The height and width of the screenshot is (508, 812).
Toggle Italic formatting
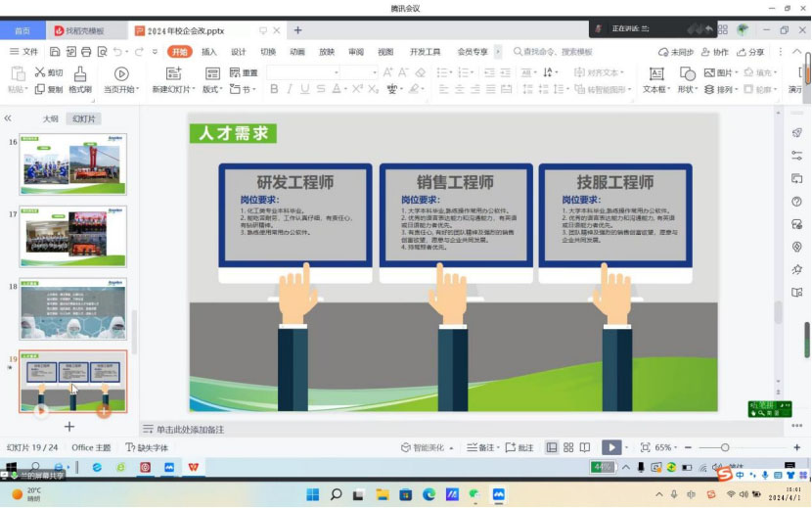point(290,89)
